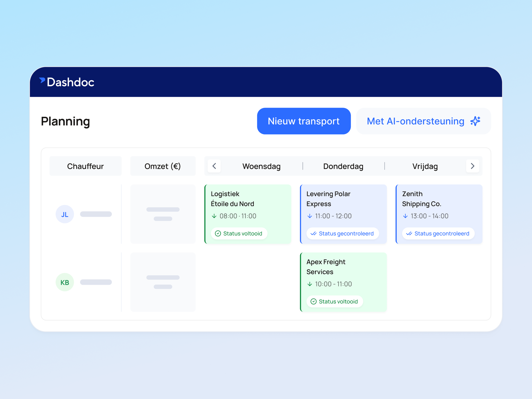Select the Donderdag day column
Viewport: 532px width, 399px height.
[x=343, y=166]
